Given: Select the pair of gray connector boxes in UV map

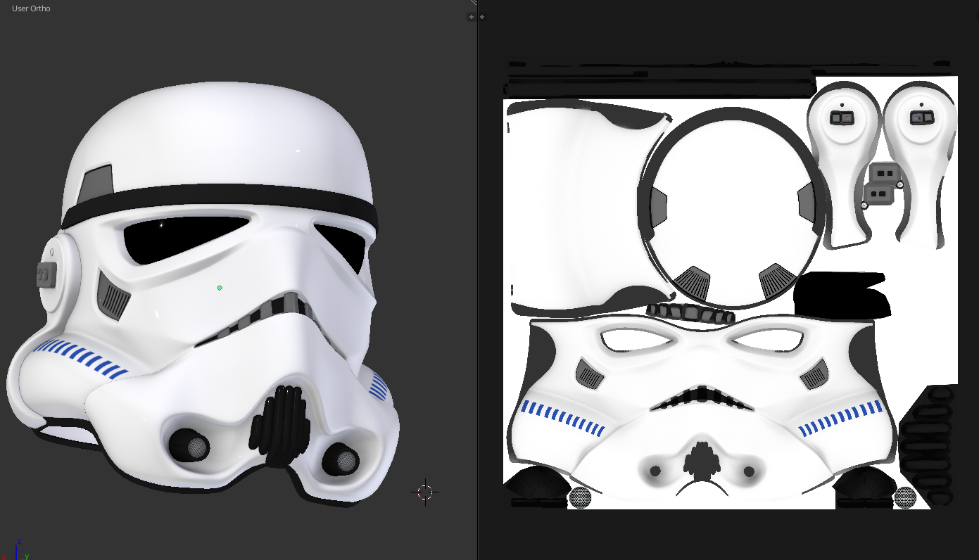Looking at the screenshot, I should (x=883, y=183).
